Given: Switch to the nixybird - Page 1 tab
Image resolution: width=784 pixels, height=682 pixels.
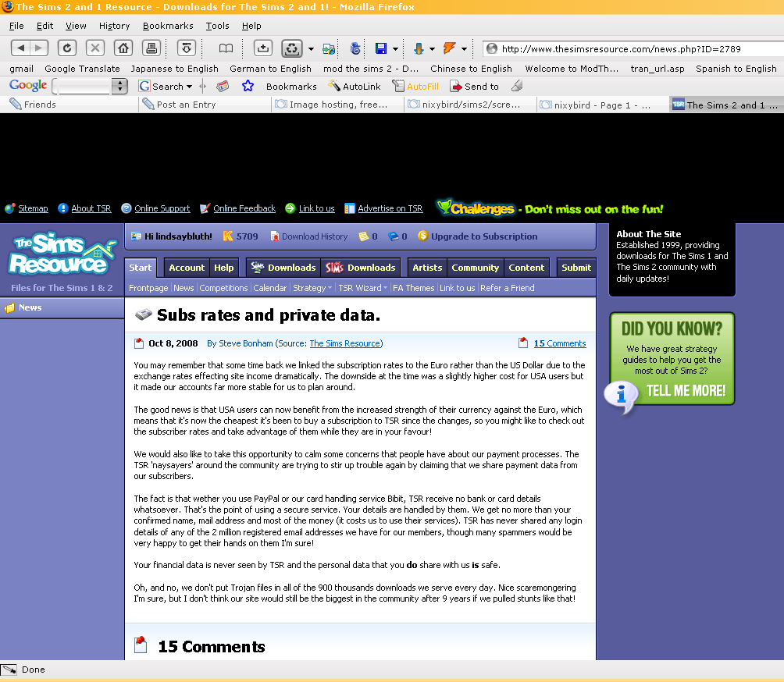Looking at the screenshot, I should [601, 105].
